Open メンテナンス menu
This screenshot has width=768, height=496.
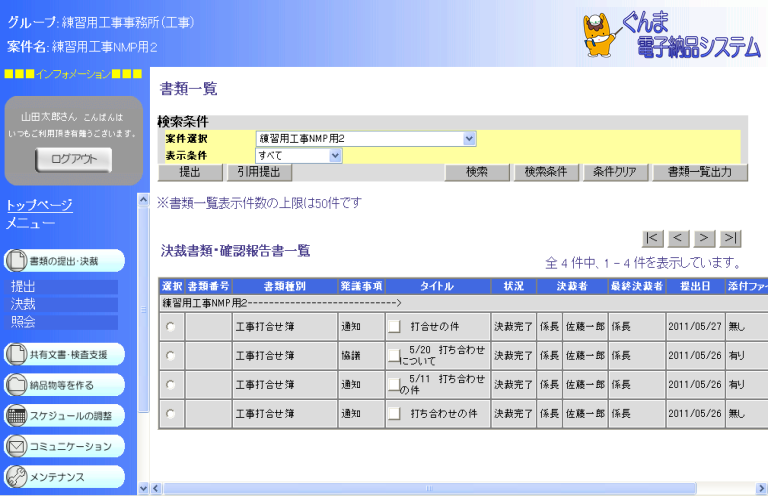pos(64,477)
